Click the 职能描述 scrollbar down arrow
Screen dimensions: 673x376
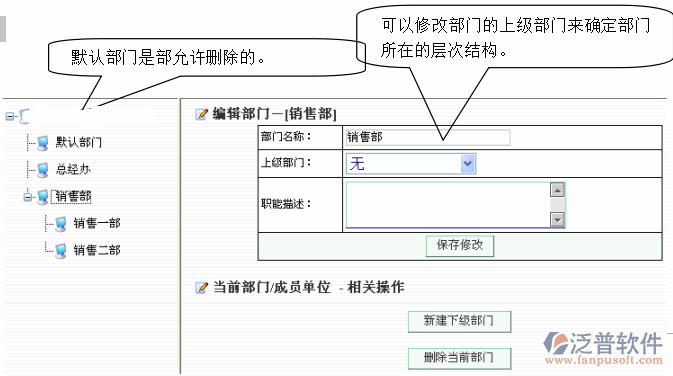point(557,220)
